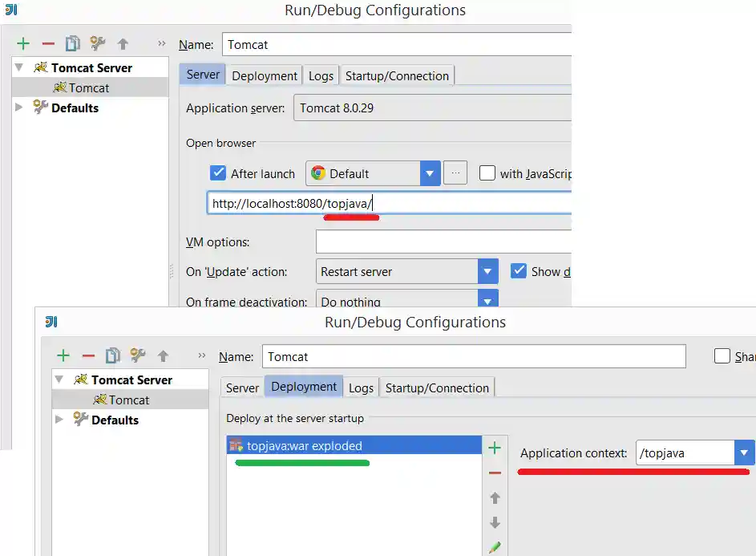Click the green add configuration plus icon in the top dialog
This screenshot has width=756, height=556.
click(23, 43)
